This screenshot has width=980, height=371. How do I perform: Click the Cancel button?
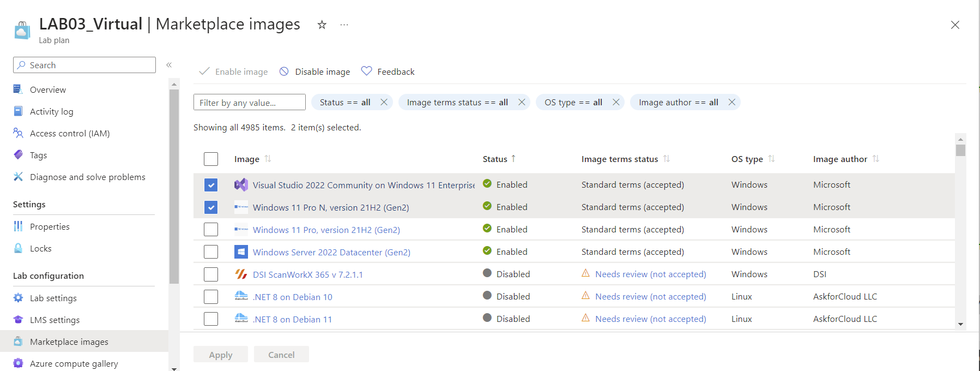click(281, 354)
